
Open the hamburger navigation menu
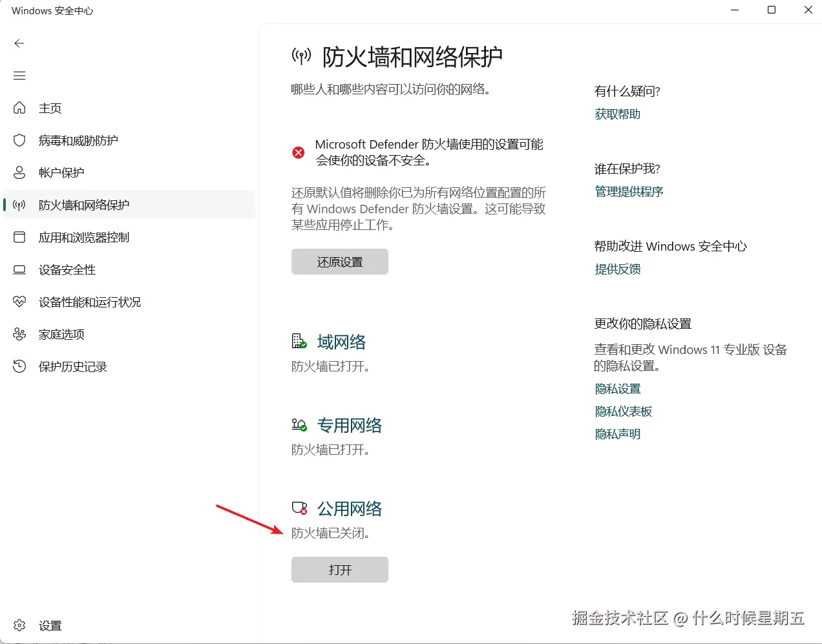coord(19,76)
